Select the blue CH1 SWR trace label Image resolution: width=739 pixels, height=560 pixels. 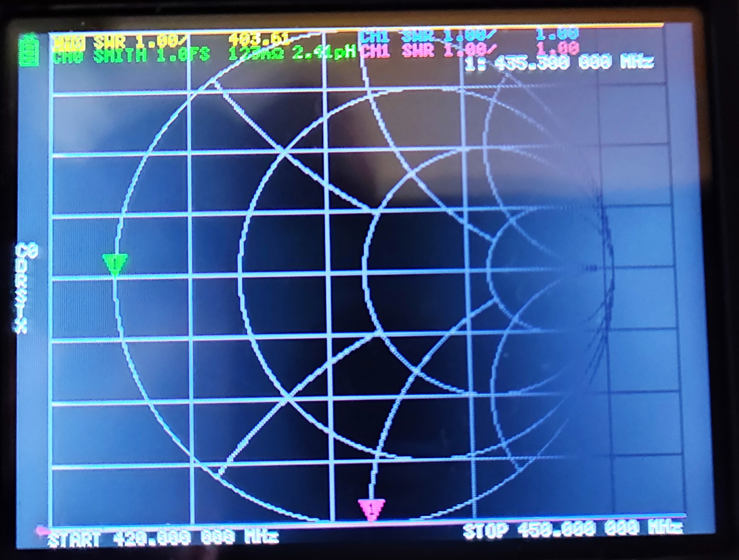coord(428,35)
